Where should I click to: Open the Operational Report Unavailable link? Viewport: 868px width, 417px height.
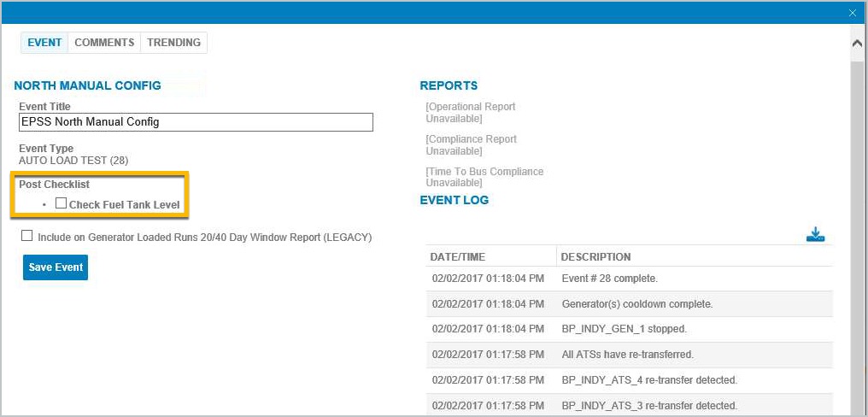(x=471, y=113)
